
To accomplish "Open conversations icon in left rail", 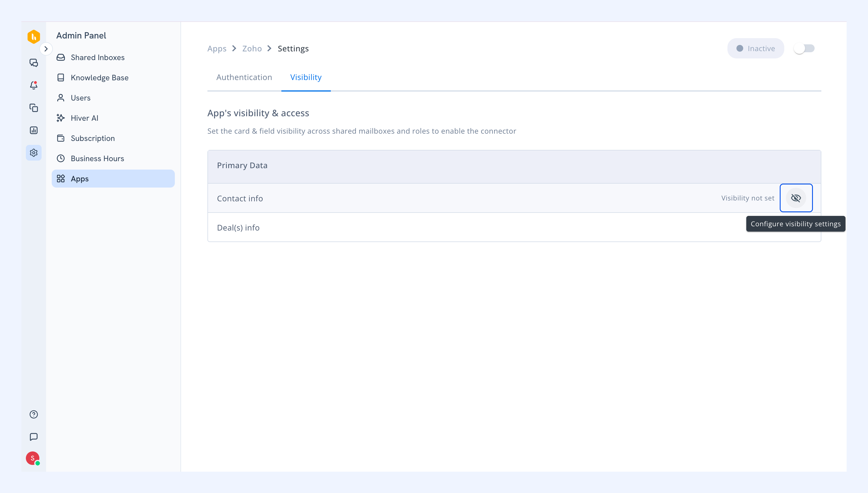I will [33, 63].
